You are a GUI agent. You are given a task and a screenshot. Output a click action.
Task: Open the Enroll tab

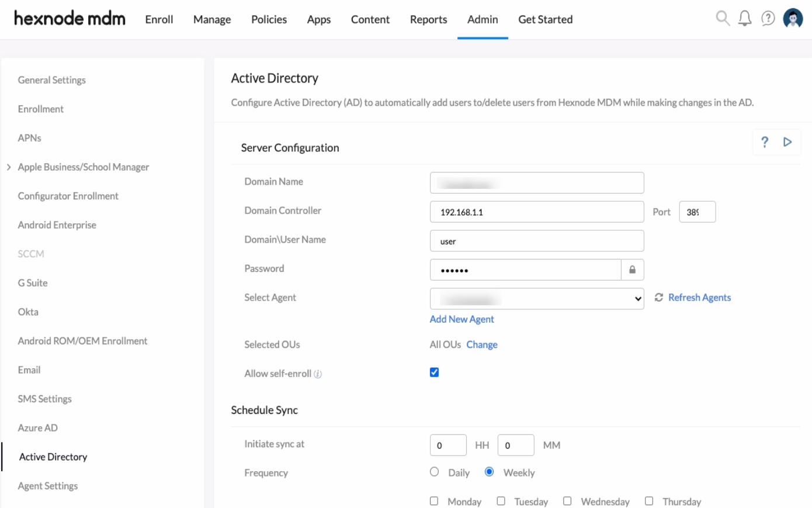[x=159, y=19]
